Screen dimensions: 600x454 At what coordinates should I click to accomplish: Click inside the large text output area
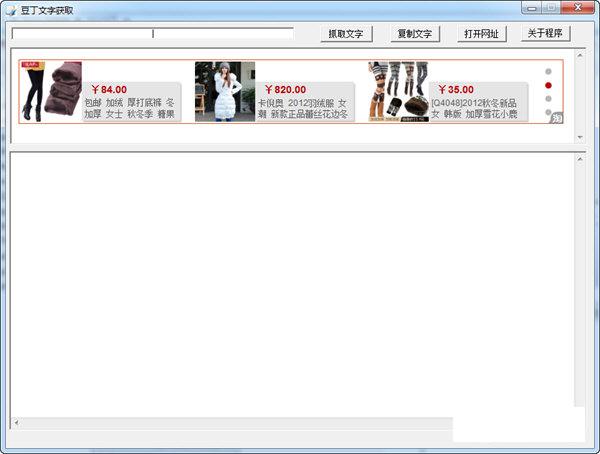tap(293, 285)
